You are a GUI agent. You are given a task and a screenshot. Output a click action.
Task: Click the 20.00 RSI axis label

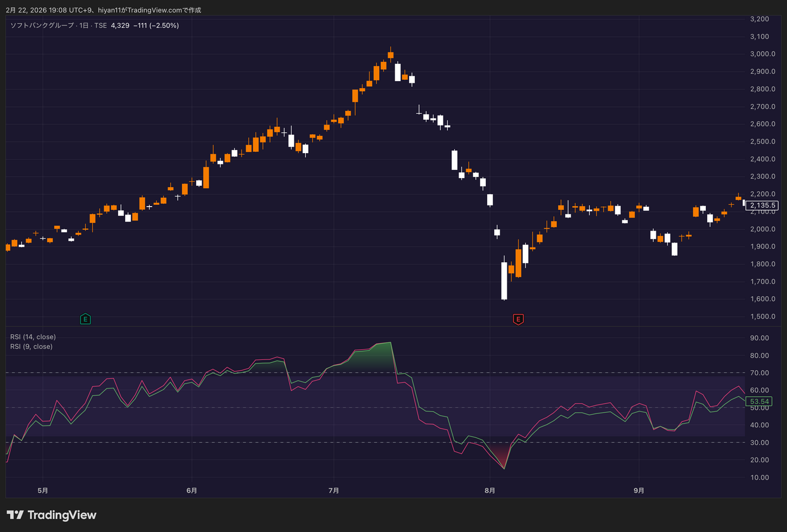(x=760, y=460)
